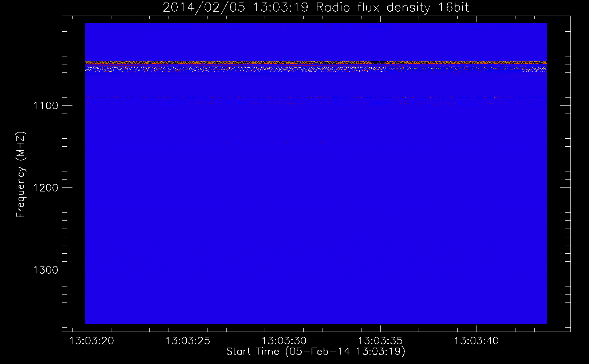Click the 13:03:35 time tick label
589x364 pixels.
pos(380,341)
